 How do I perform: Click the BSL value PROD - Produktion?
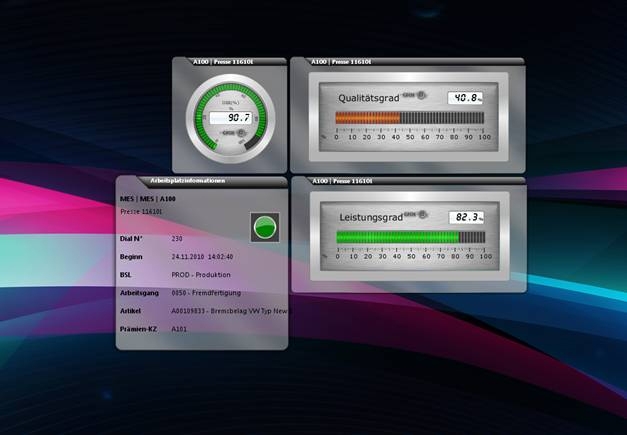click(201, 274)
